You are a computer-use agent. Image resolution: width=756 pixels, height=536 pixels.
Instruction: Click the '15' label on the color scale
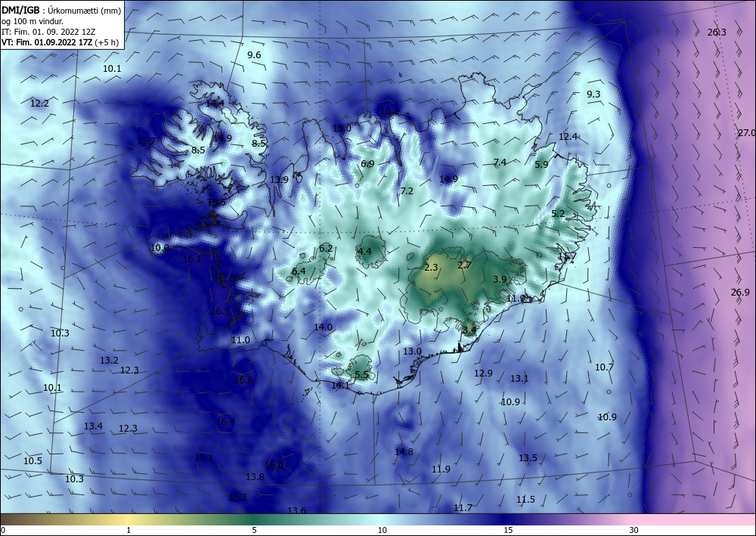coord(508,530)
